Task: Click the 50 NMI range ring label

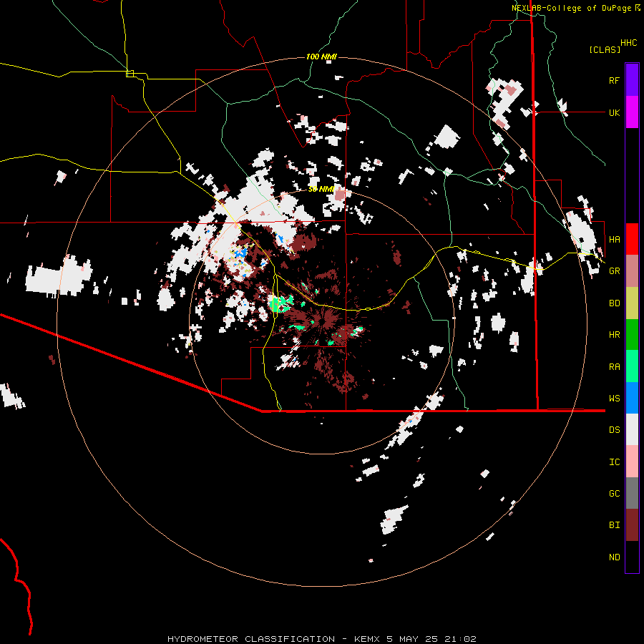Action: 321,189
